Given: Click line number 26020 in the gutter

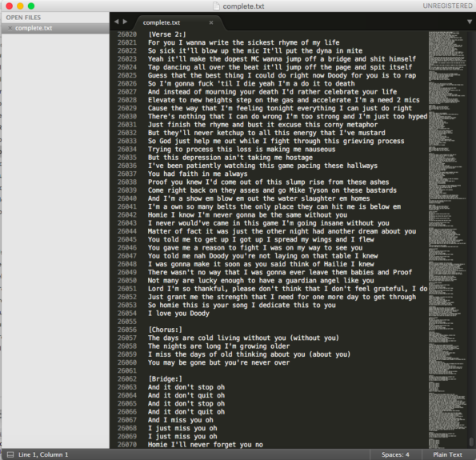Looking at the screenshot, I should click(x=127, y=34).
